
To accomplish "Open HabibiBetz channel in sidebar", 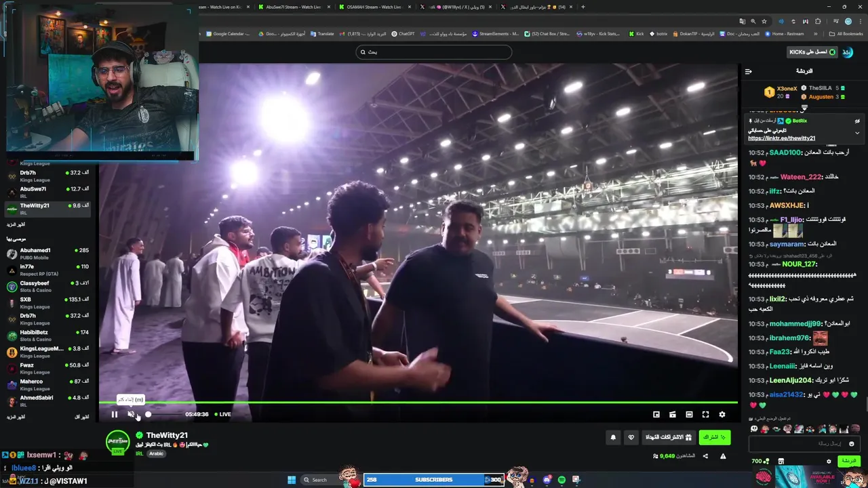I will tap(47, 335).
